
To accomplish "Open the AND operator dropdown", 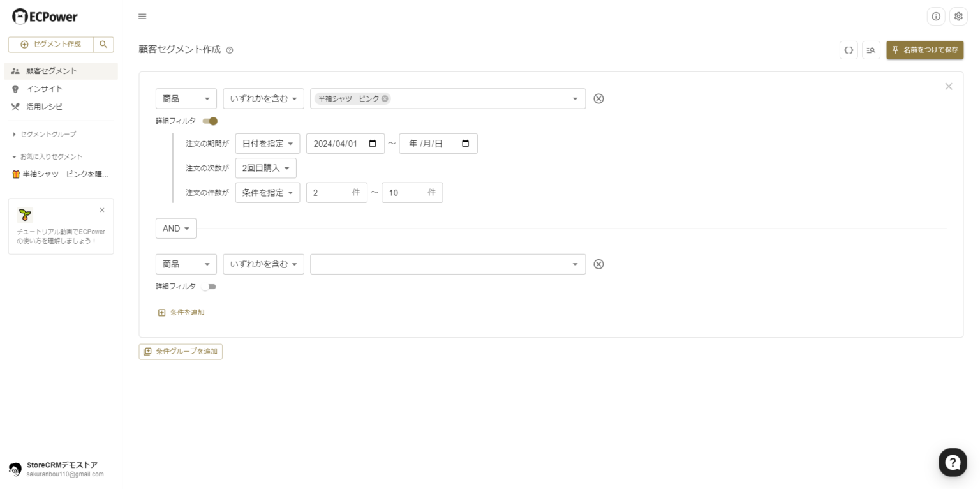I will tap(175, 229).
